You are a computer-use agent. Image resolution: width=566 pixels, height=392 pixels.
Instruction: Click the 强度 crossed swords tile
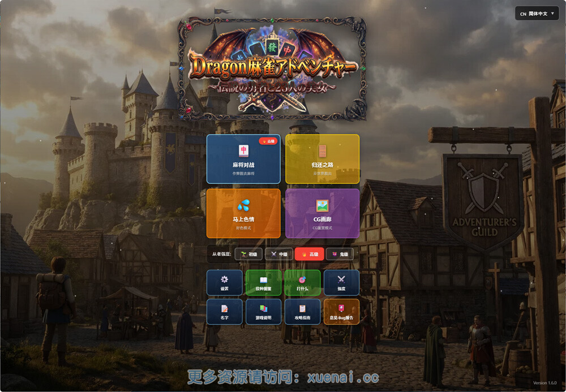341,282
